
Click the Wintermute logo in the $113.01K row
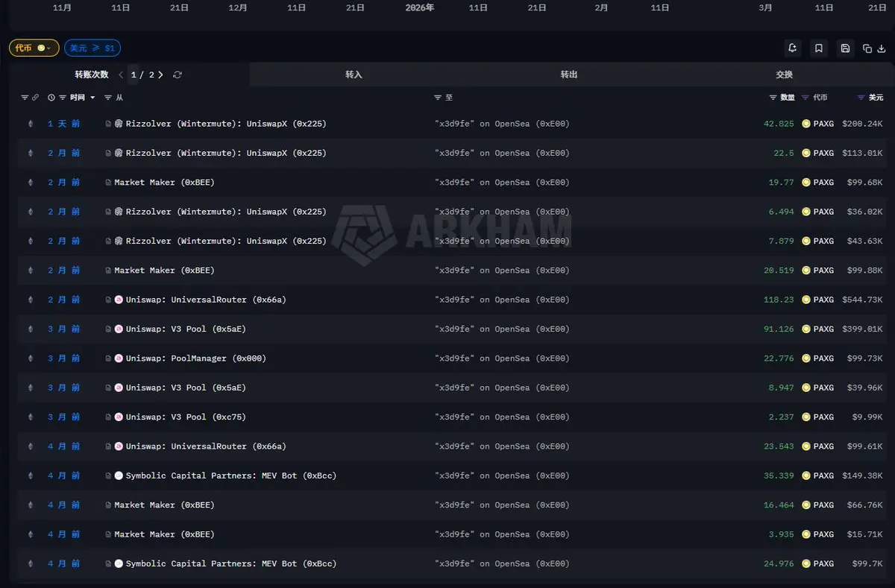(x=119, y=153)
